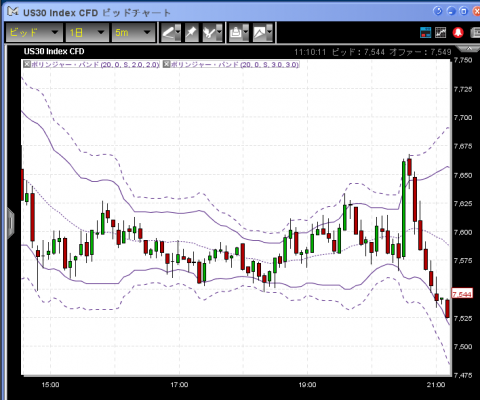This screenshot has width=480, height=400.
Task: Expand the line tool dropdown arrow
Action: (178, 33)
